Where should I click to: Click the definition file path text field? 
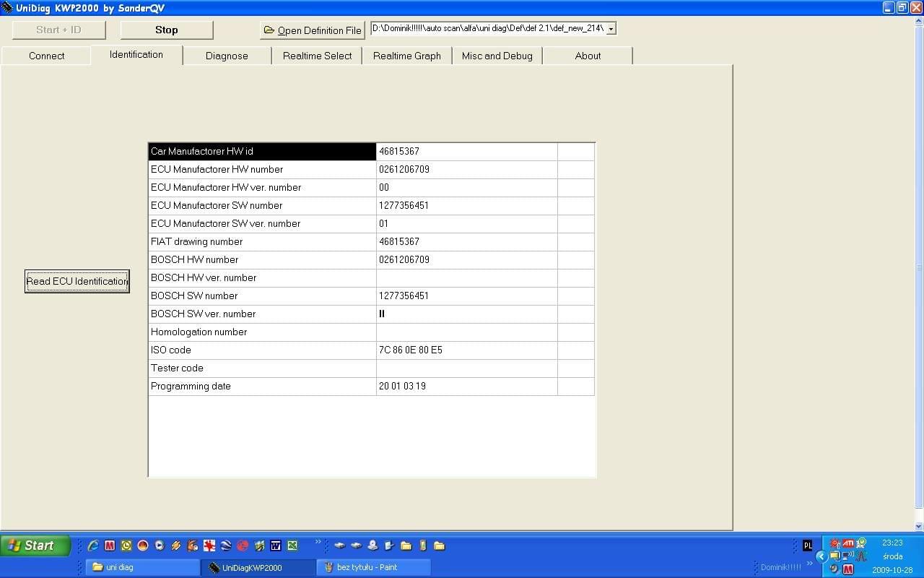click(x=488, y=29)
